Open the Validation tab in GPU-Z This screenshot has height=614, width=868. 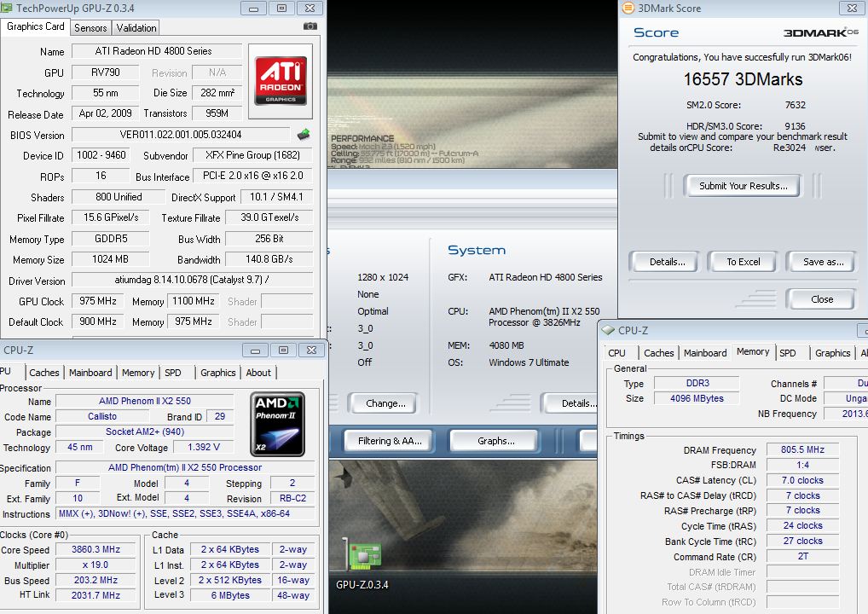point(136,27)
